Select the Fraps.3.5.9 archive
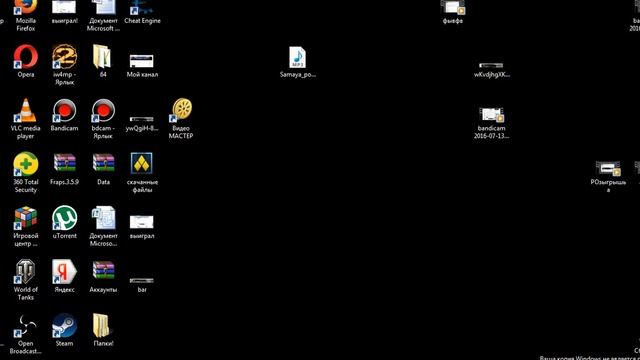 point(64,169)
